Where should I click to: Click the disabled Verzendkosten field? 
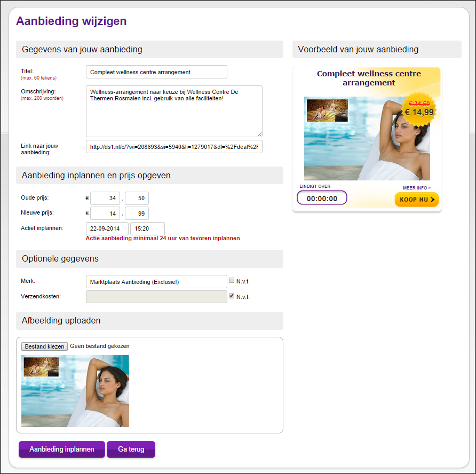(x=156, y=297)
